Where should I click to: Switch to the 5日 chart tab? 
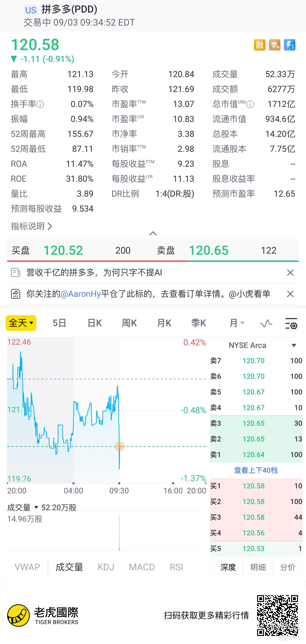[x=59, y=323]
